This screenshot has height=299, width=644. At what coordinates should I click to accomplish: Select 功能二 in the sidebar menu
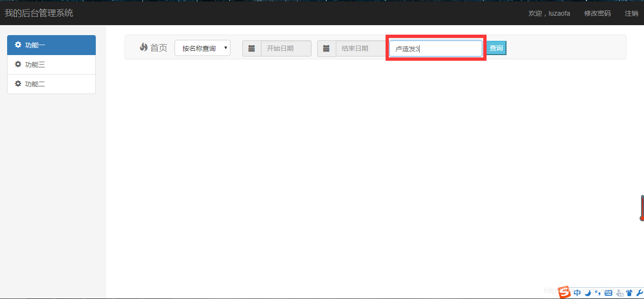coord(51,84)
